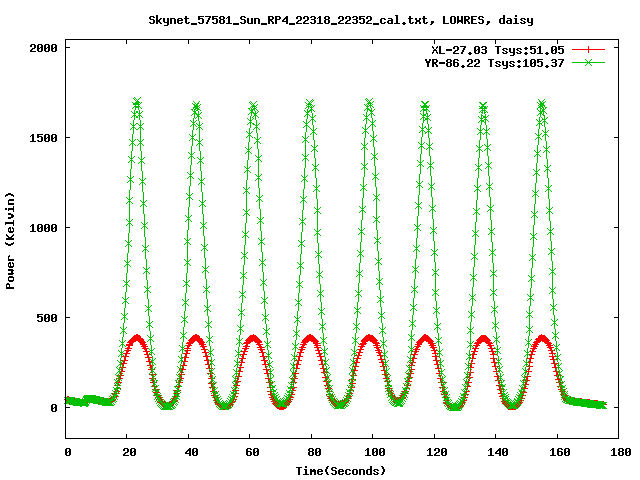
Task: Click the green line sample in legend
Action: point(590,62)
